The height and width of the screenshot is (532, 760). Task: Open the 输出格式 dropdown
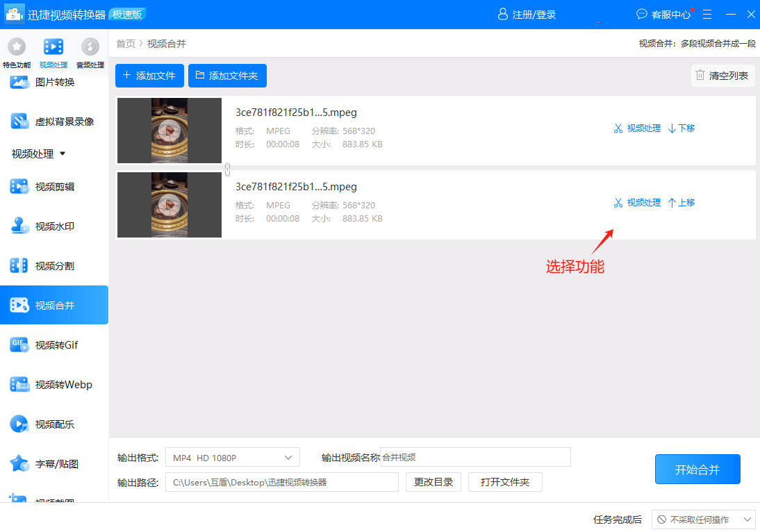(x=233, y=458)
